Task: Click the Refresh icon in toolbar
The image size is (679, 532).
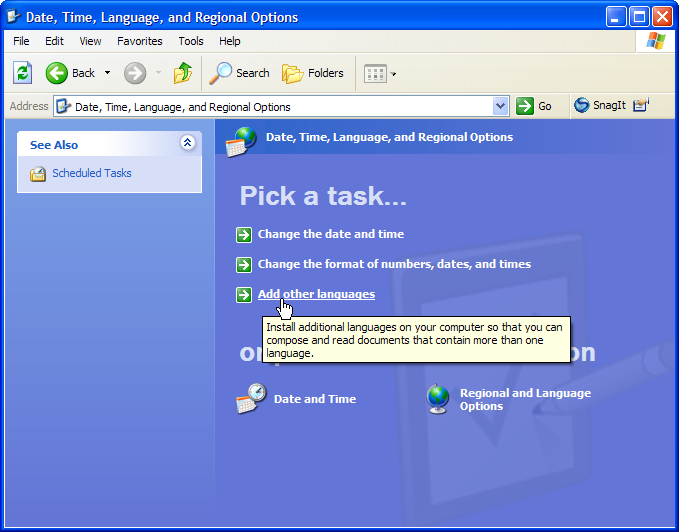Action: click(x=22, y=73)
